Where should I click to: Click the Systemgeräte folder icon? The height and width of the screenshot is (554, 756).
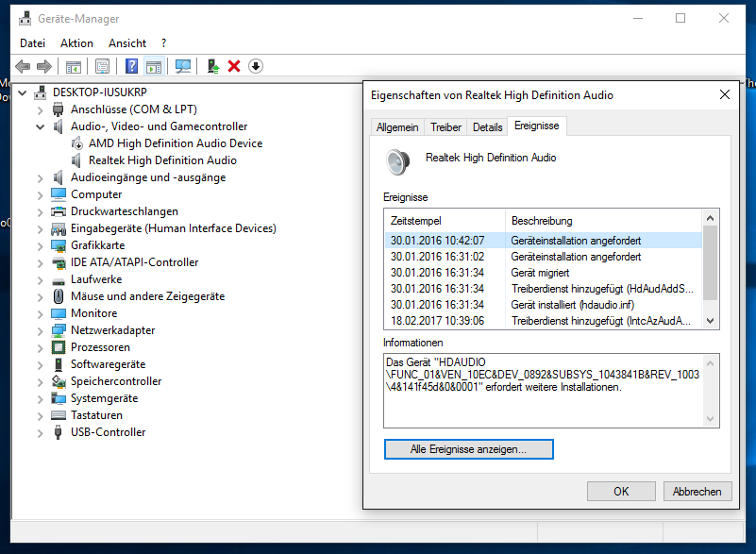point(59,398)
